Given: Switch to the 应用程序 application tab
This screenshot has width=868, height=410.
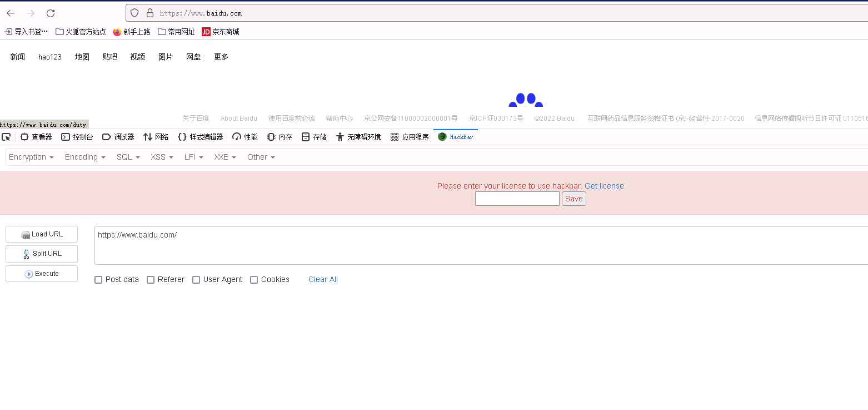Looking at the screenshot, I should tap(410, 137).
